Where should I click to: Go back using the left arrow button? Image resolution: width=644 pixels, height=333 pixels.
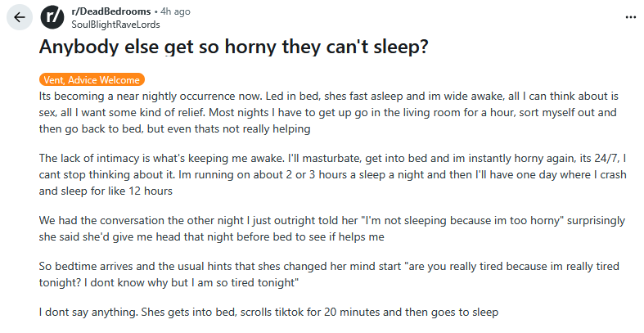(x=20, y=17)
